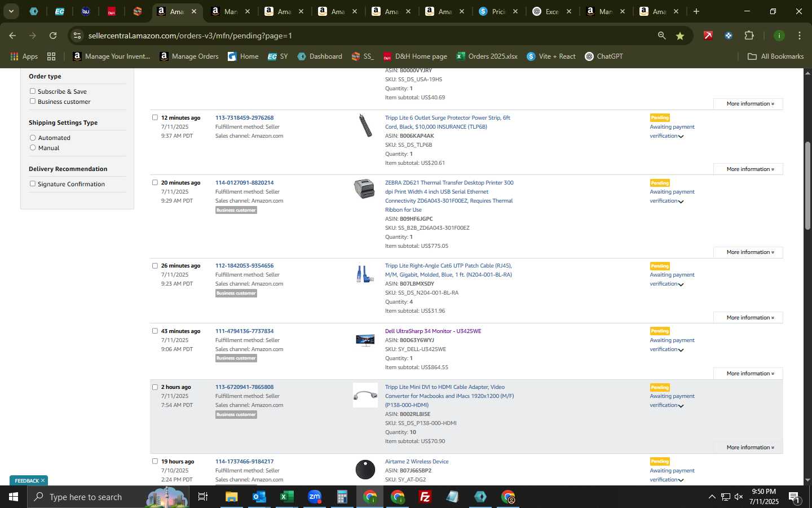Click the page vertical scrollbar thumb
This screenshot has height=508, width=812.
[807, 185]
